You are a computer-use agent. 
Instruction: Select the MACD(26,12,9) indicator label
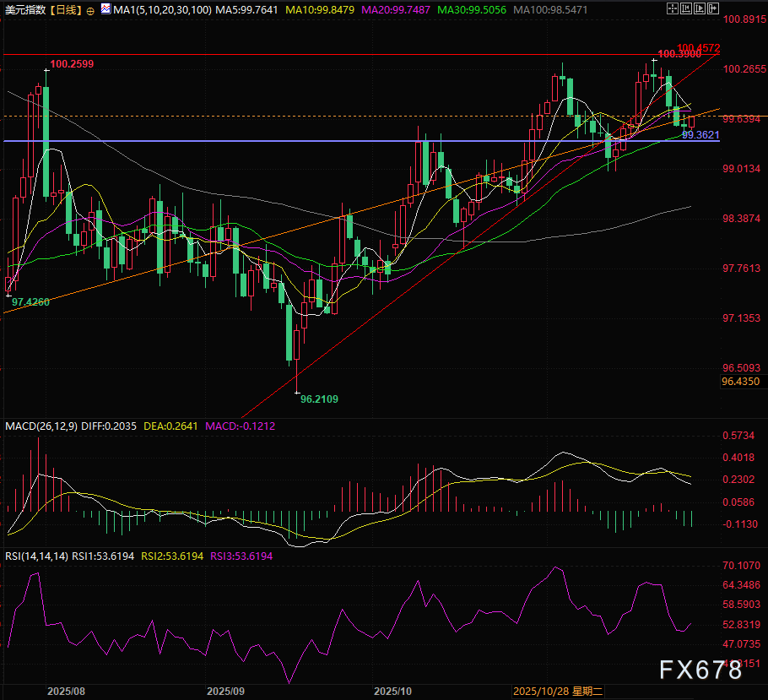coord(41,426)
